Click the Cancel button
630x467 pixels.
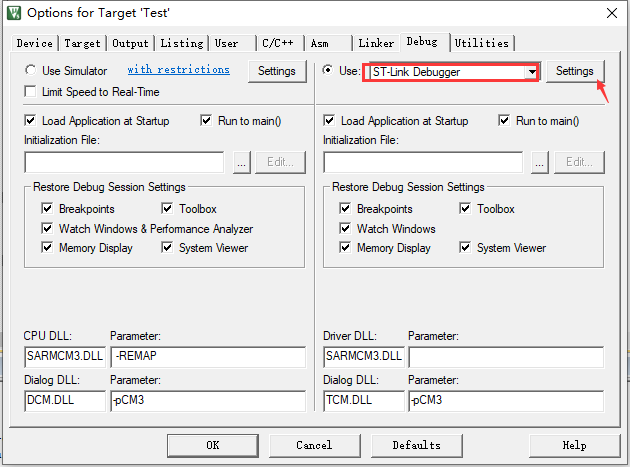[315, 445]
